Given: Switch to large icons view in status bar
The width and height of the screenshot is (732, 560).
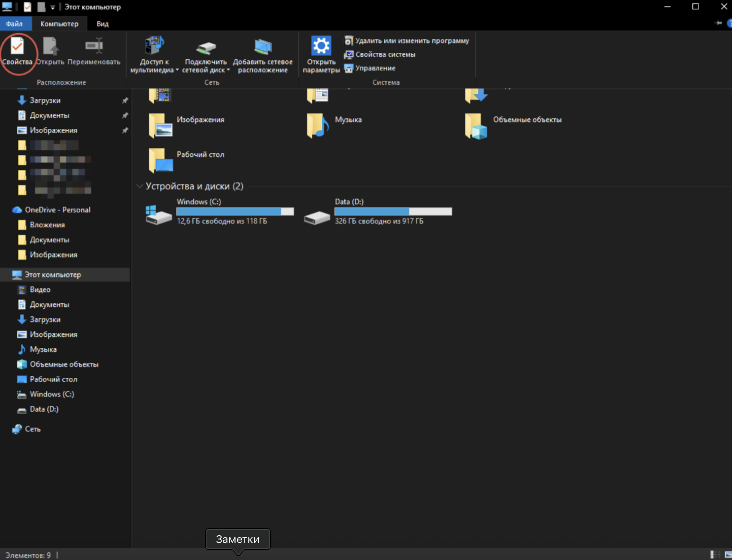Looking at the screenshot, I should point(727,555).
